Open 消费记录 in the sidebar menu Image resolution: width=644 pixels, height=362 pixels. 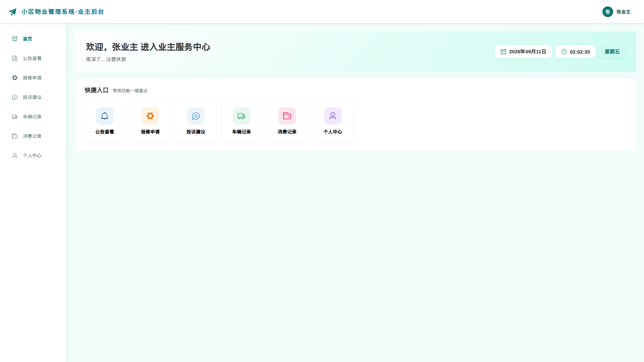click(x=34, y=136)
